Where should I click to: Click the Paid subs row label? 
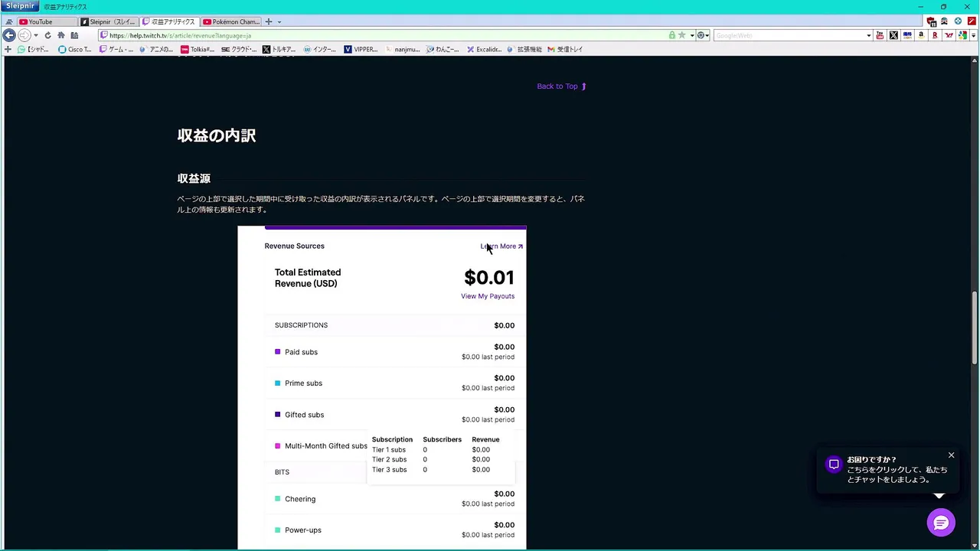click(x=301, y=352)
